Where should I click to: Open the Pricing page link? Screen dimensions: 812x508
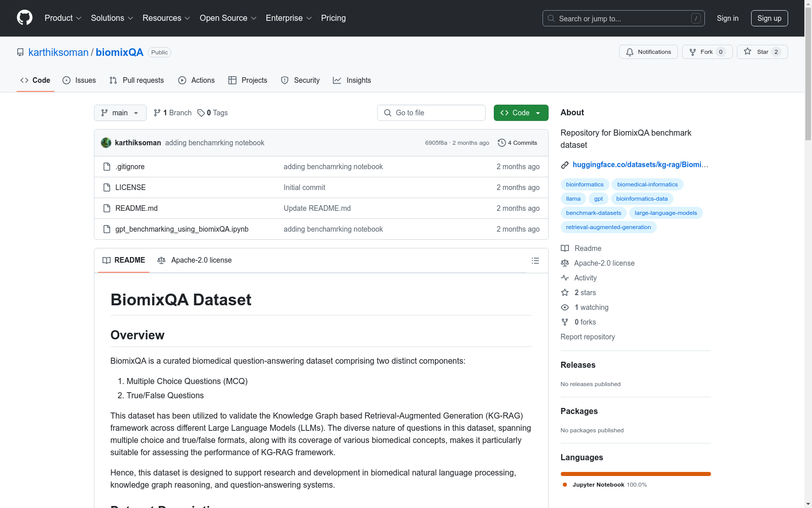(x=333, y=18)
